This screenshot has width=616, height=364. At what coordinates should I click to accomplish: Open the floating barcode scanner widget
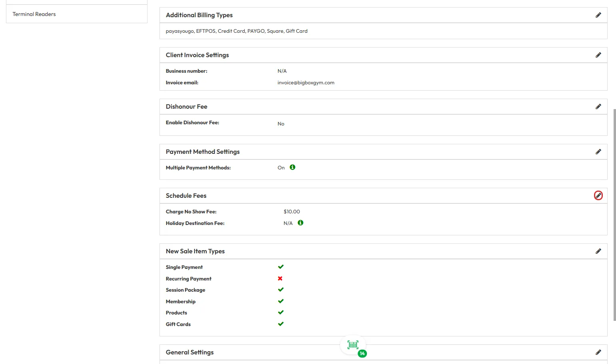(x=353, y=345)
